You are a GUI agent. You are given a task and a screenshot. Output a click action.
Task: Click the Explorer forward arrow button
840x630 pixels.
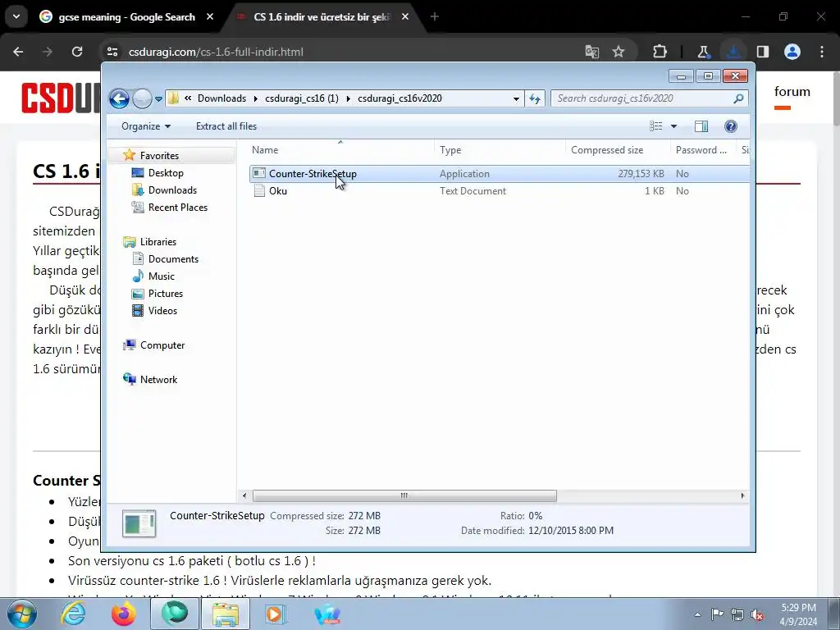(142, 98)
